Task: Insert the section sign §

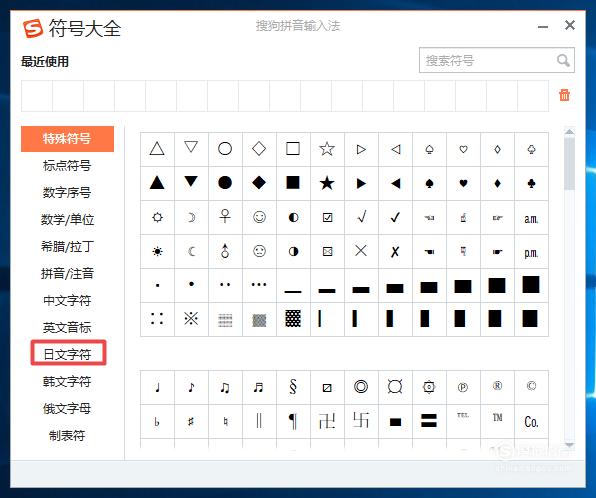Action: pyautogui.click(x=293, y=387)
